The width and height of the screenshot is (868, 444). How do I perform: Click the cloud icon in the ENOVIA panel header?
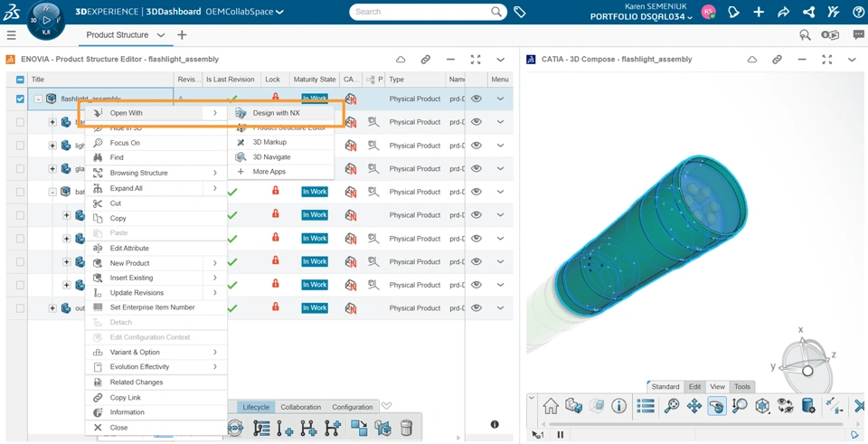[x=401, y=60]
